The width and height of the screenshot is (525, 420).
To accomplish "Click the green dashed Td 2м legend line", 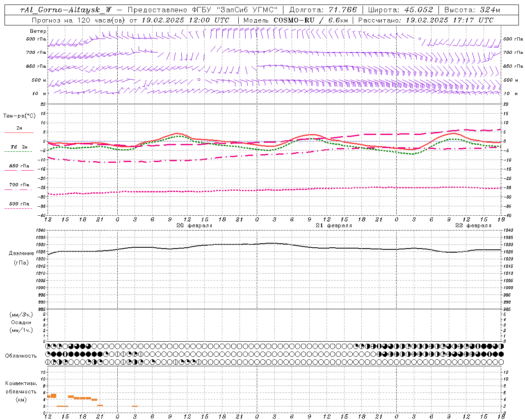I will tap(18, 152).
